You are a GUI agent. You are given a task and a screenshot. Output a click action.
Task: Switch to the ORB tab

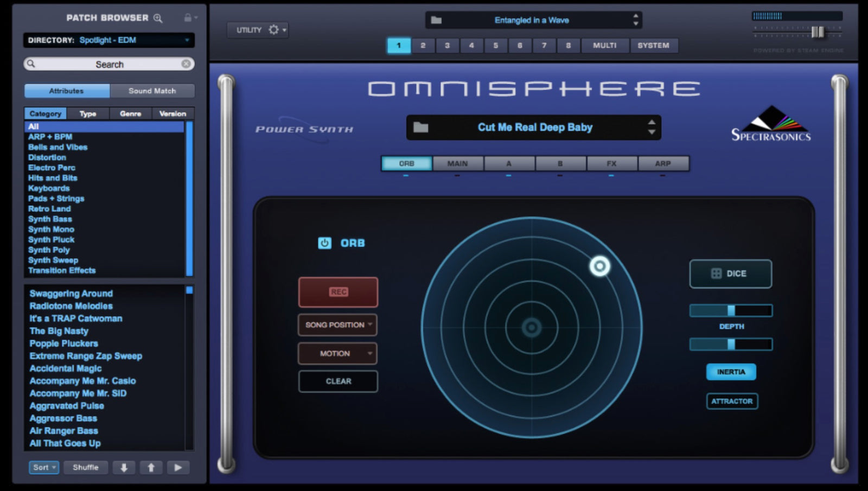coord(407,163)
